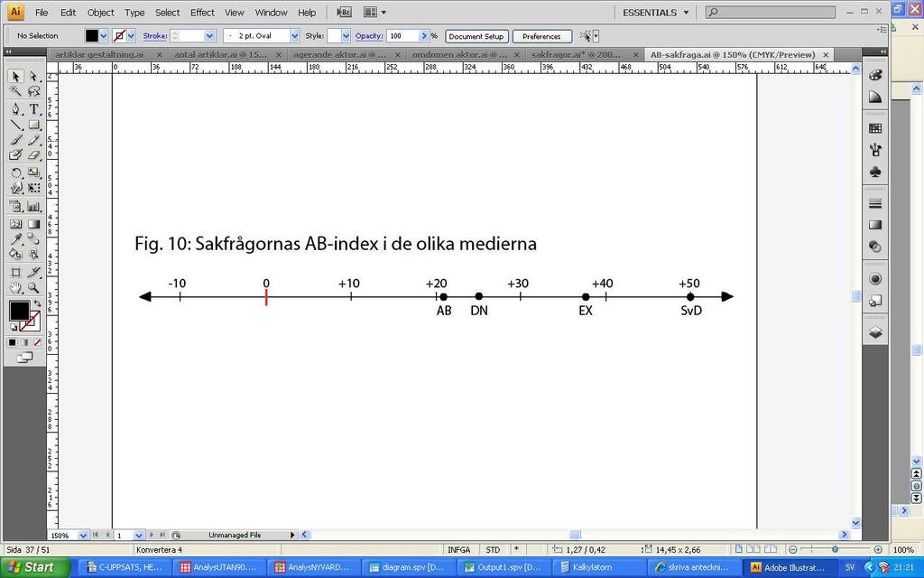924x578 pixels.
Task: Expand the stroke weight dropdown
Action: coord(209,36)
